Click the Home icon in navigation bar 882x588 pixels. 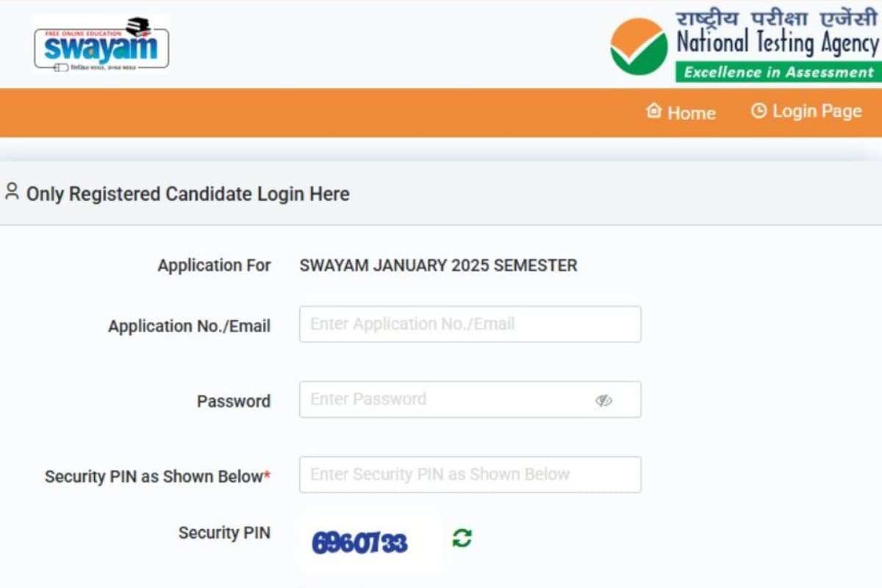pos(654,111)
